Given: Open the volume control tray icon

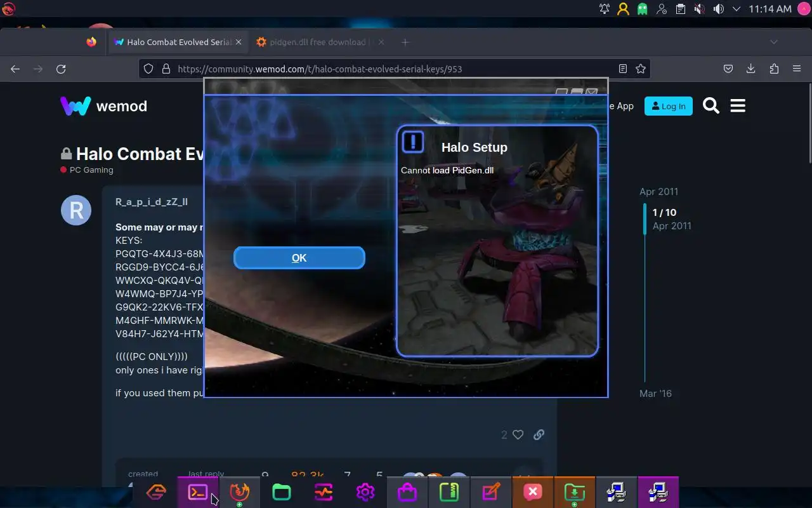Looking at the screenshot, I should tap(718, 9).
